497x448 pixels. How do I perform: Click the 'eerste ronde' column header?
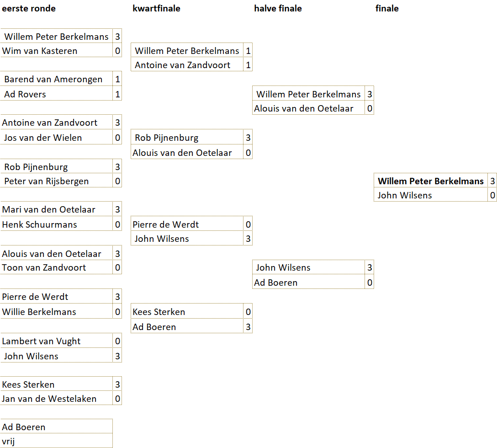(x=29, y=8)
